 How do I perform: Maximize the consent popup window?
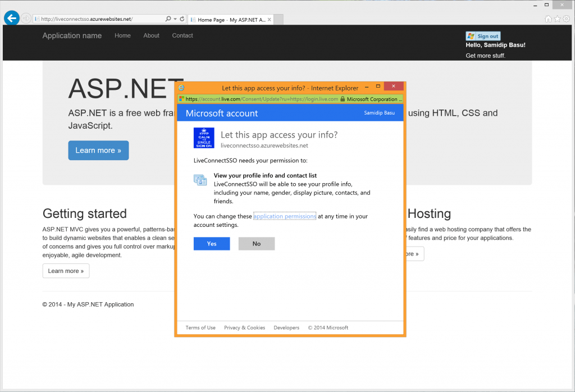pos(378,86)
